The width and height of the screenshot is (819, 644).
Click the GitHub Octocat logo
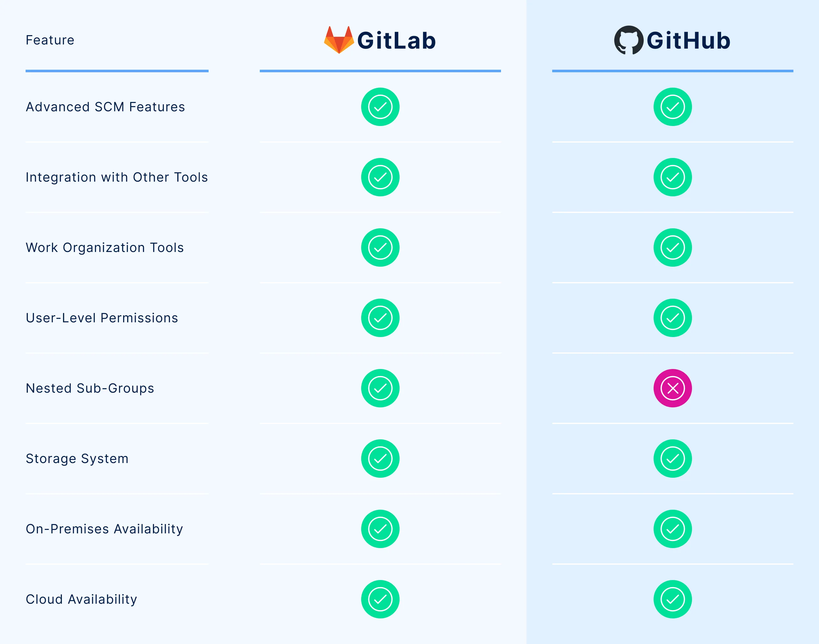point(629,40)
